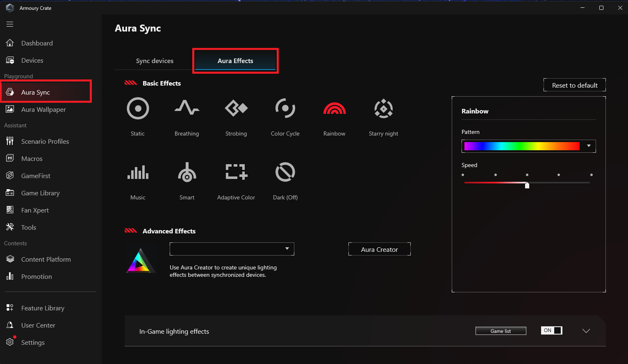Viewport: 628px width, 364px height.
Task: Open Fan Xpert menu item
Action: [x=35, y=210]
